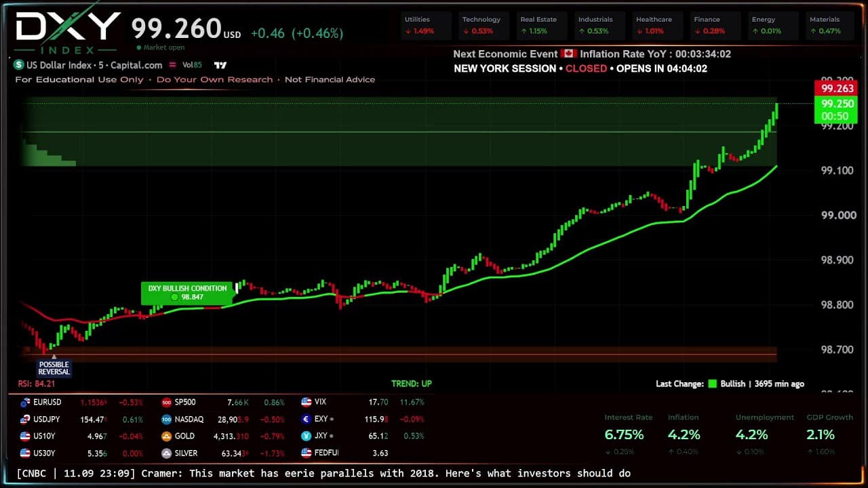The height and width of the screenshot is (488, 868).
Task: Click the USDJPY flag icon
Action: (25, 420)
